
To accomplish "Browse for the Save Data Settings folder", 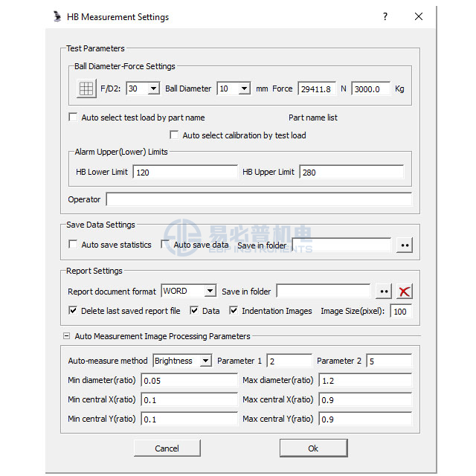I will tap(405, 245).
